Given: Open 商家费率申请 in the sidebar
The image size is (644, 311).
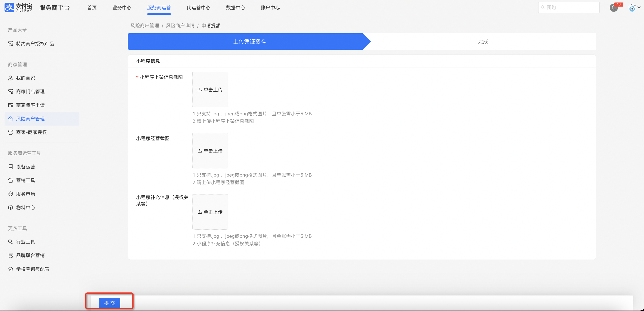Looking at the screenshot, I should (x=30, y=105).
